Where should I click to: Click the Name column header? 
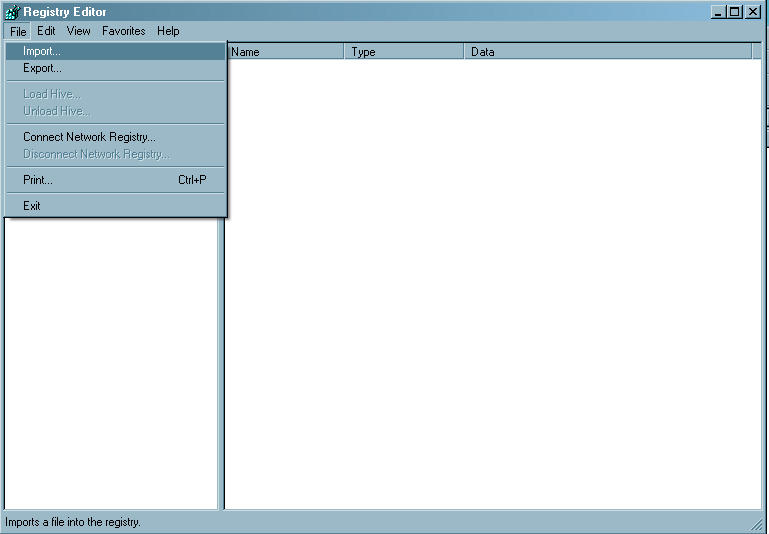[286, 51]
